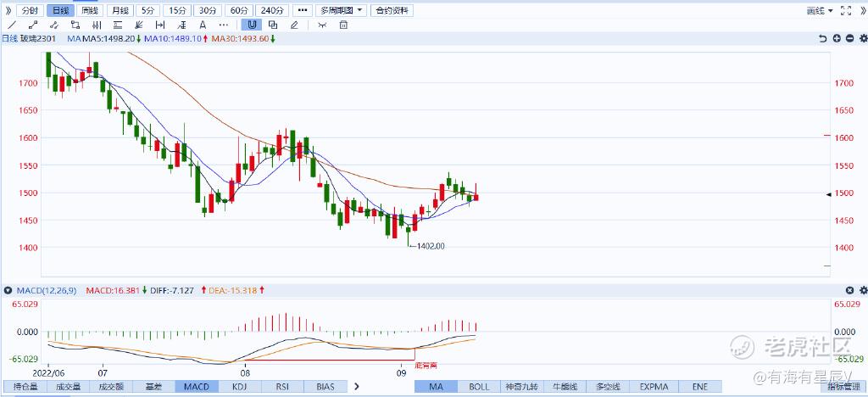Close the MACD panel
This screenshot has width=868, height=397.
click(x=849, y=290)
